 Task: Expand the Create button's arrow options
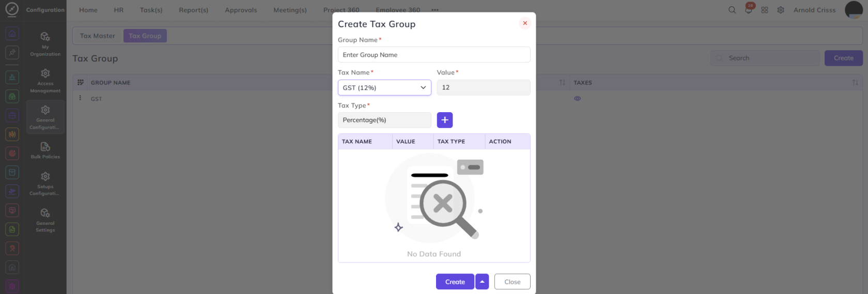(x=482, y=282)
